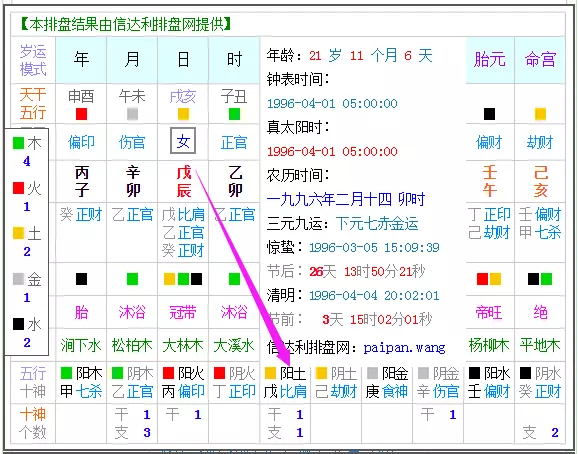Click the 戌亥 void-branch text
578x454 pixels.
click(x=183, y=97)
